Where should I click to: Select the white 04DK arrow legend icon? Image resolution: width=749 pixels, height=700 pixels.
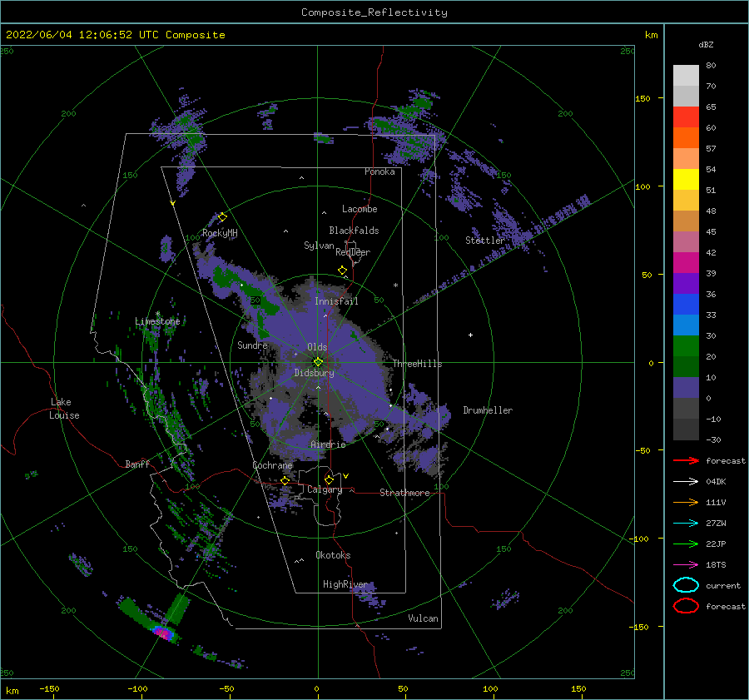[686, 482]
